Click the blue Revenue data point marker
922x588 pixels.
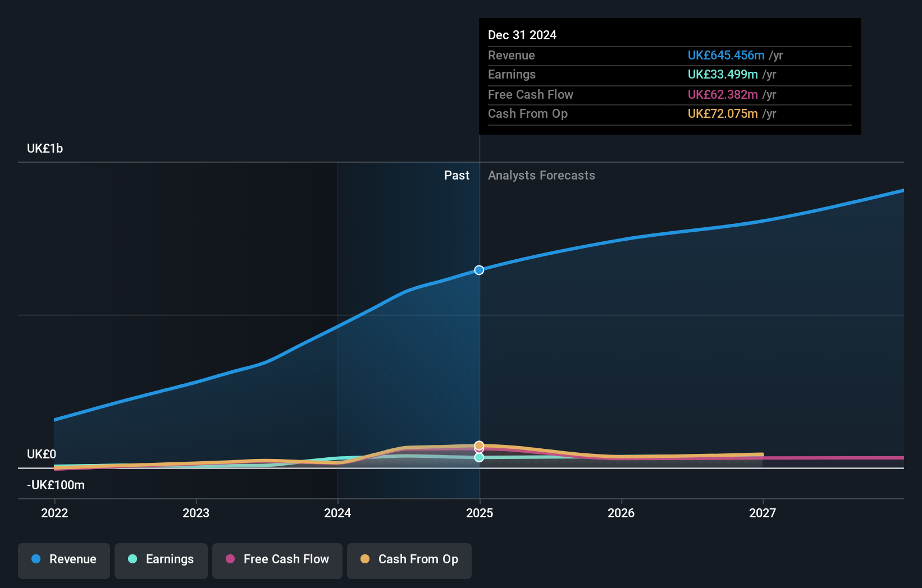[x=479, y=270]
